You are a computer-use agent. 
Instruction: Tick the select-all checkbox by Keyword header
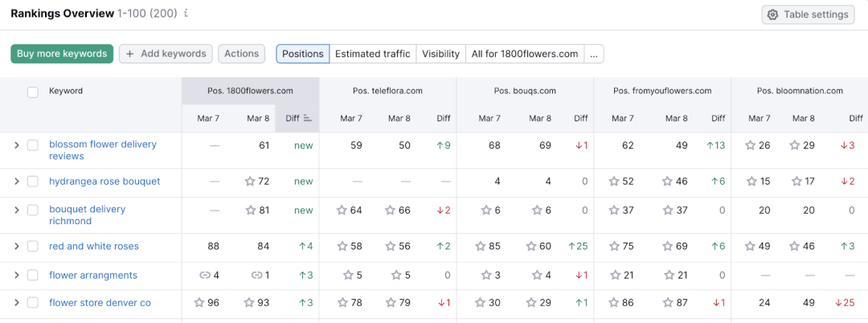tap(33, 92)
